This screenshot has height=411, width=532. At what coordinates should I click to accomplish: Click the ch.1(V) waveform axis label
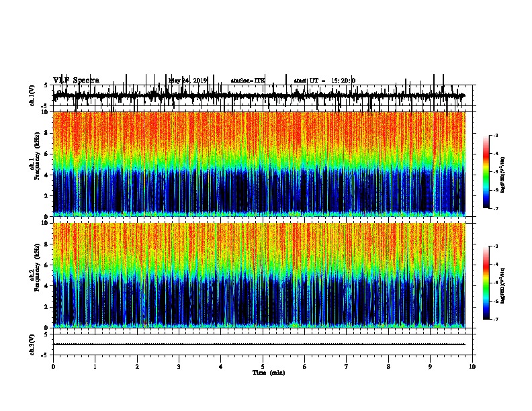click(x=32, y=95)
